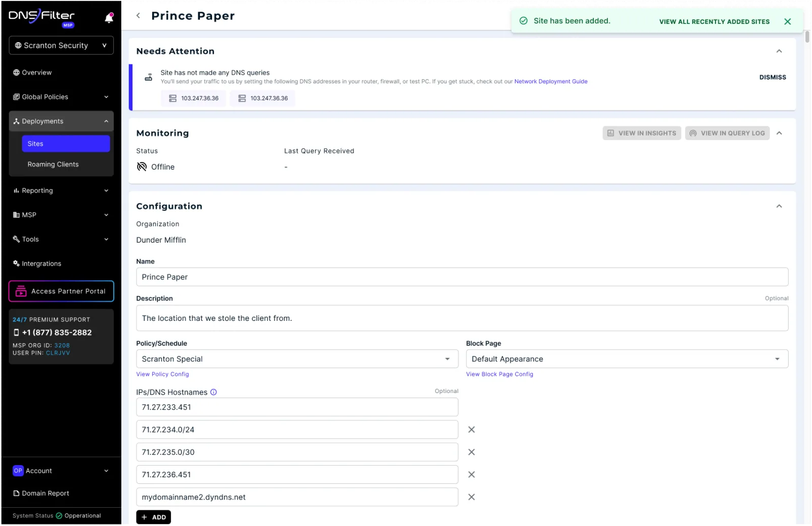Click the mydomainname2.dyndns.net field
The height and width of the screenshot is (526, 812).
pos(297,498)
